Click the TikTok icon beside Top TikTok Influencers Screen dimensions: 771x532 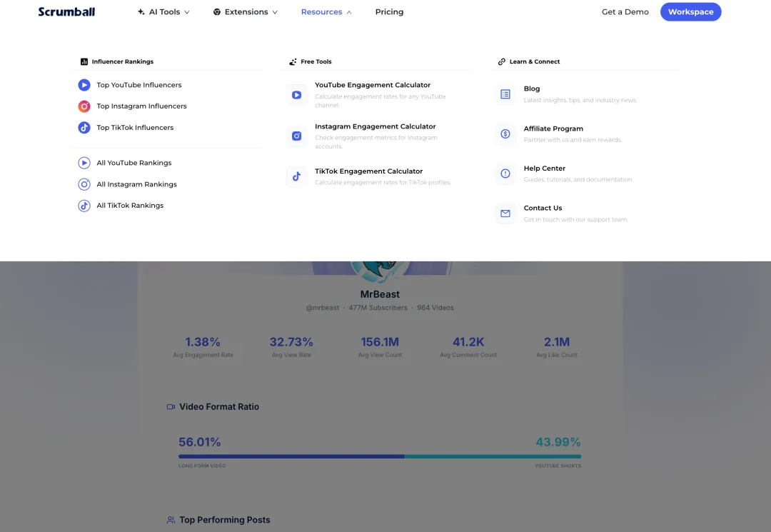[x=84, y=127]
